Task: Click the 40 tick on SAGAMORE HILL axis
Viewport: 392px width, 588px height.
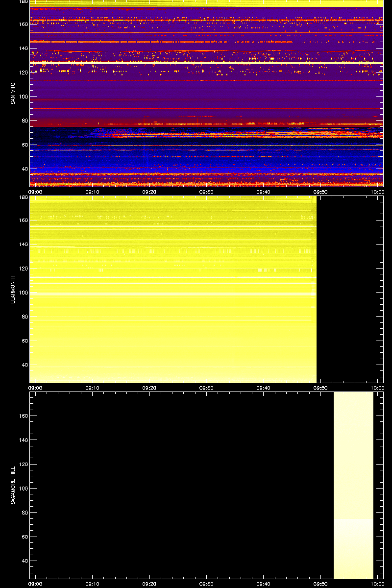Action: point(25,562)
